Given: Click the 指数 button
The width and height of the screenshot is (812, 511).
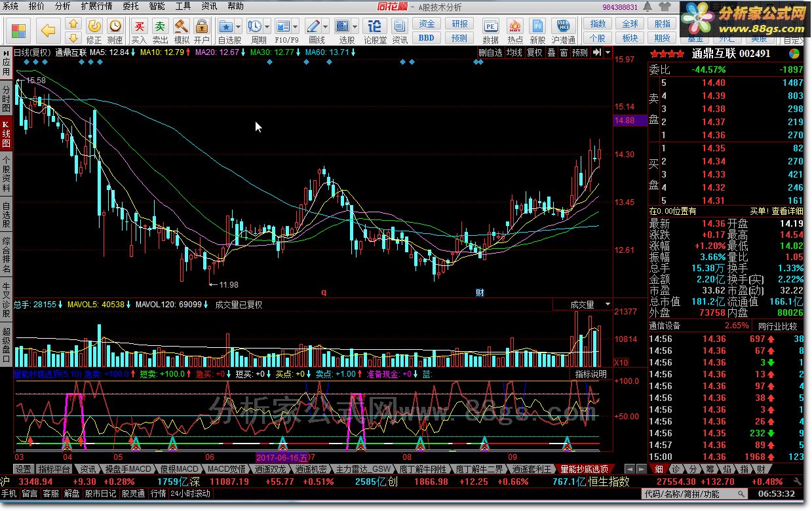Looking at the screenshot, I should coord(598,24).
